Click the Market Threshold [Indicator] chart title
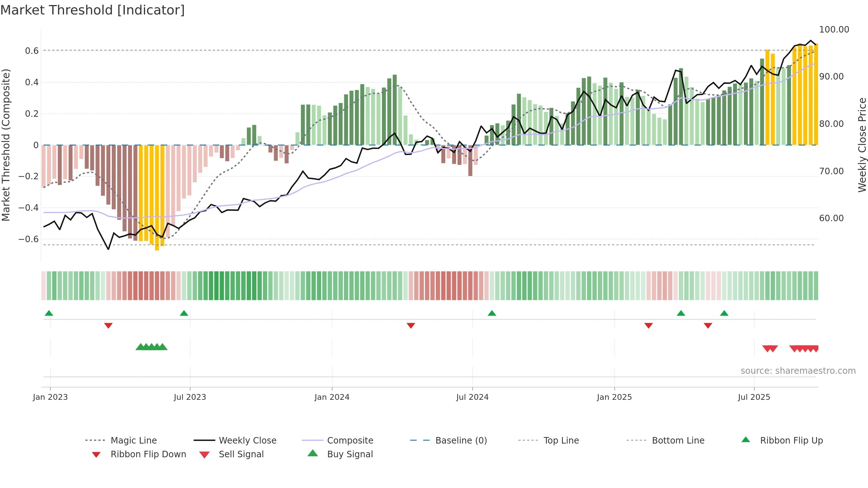The height and width of the screenshot is (488, 868). coord(93,10)
